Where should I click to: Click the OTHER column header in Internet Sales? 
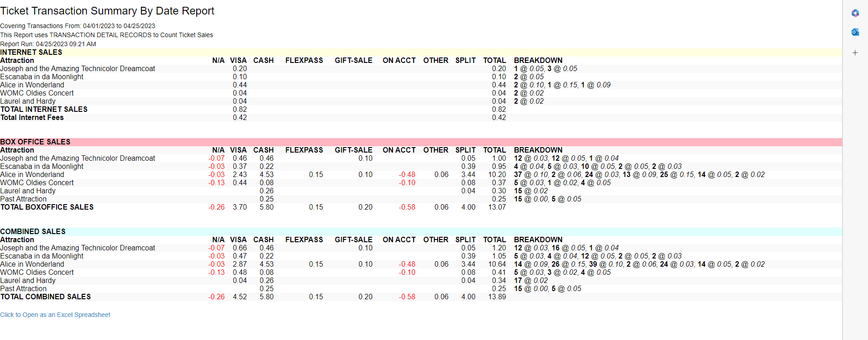pos(436,61)
